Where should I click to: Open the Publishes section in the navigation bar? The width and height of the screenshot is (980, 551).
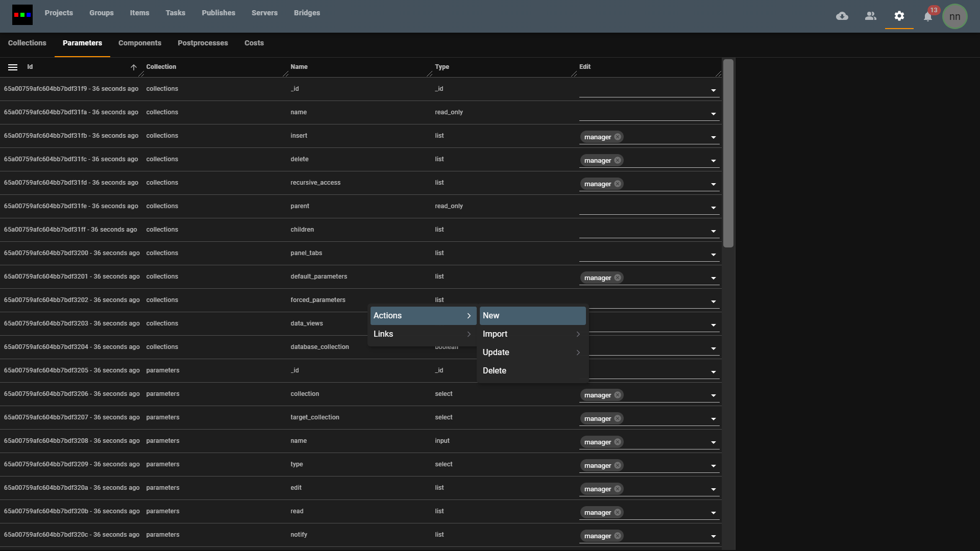click(218, 13)
